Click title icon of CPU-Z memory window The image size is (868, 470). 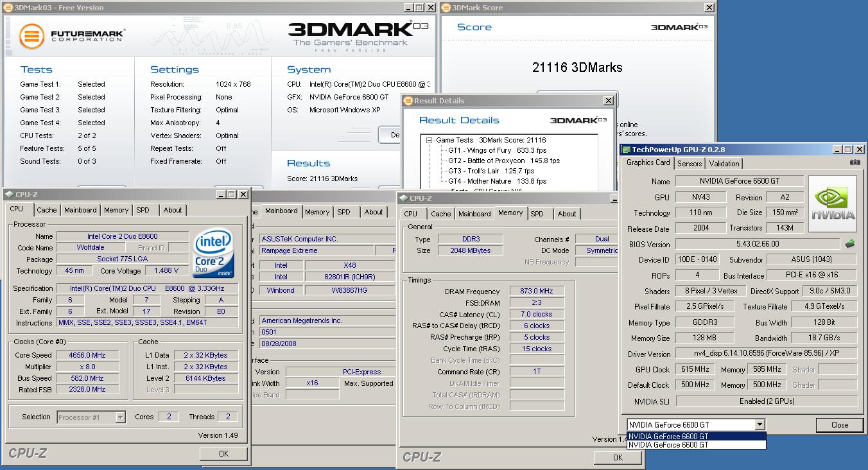[x=403, y=198]
